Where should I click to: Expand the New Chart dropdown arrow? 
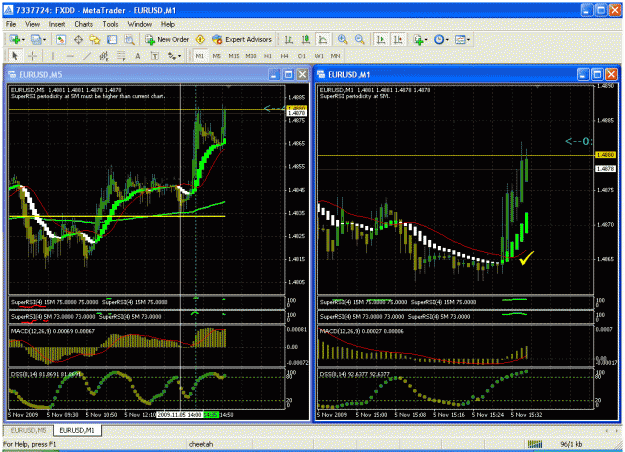(x=23, y=40)
